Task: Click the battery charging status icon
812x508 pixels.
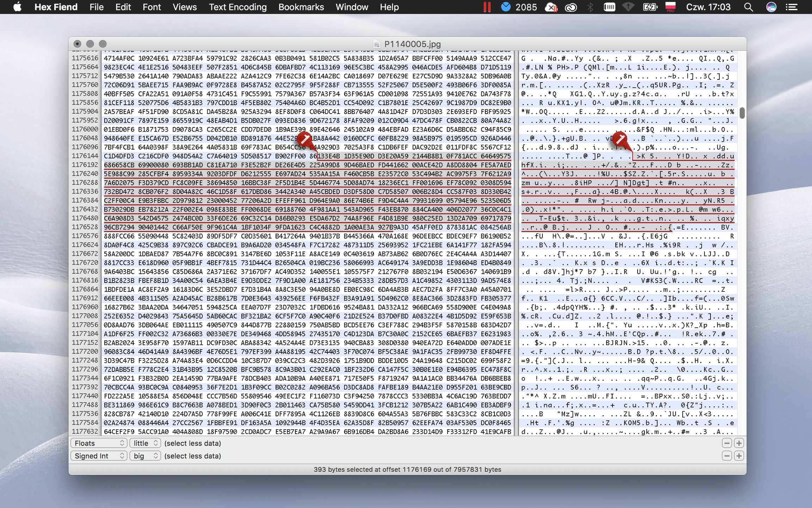Action: tap(650, 7)
